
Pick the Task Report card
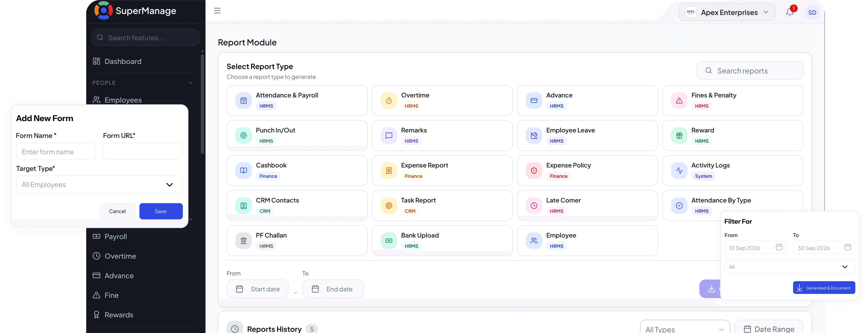(x=442, y=206)
